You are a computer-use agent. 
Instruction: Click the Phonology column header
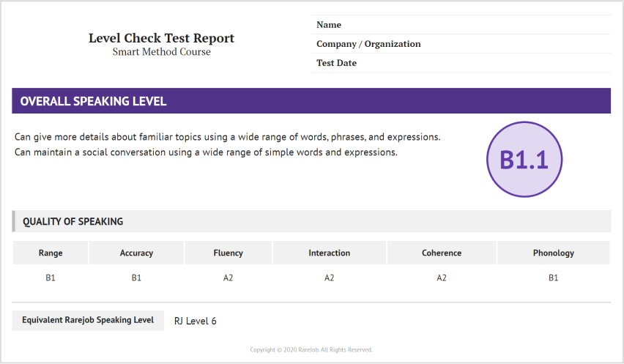[x=553, y=253]
